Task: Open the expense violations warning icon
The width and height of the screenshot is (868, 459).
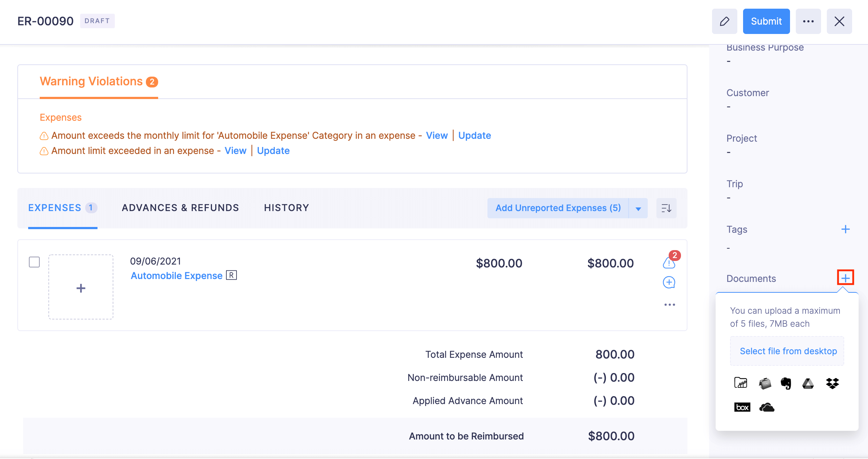Action: [669, 263]
